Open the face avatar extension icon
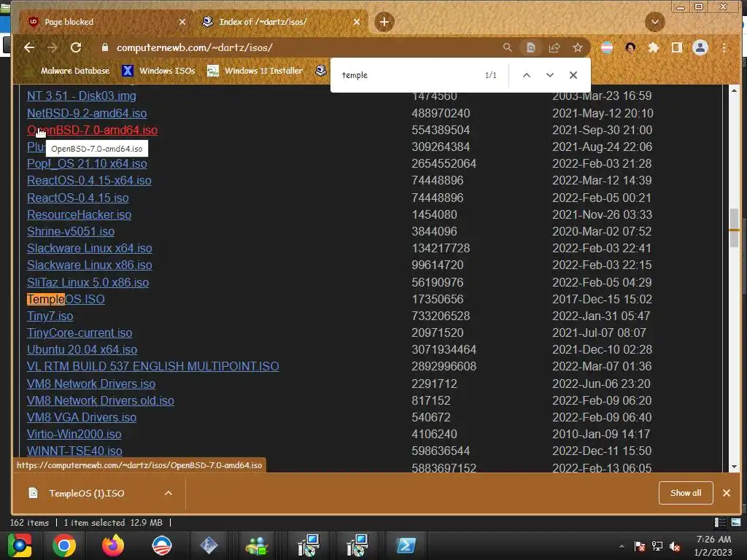 pyautogui.click(x=630, y=47)
